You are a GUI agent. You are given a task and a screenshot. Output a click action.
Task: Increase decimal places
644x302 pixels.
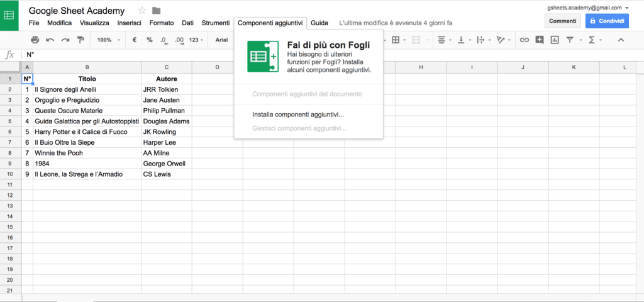point(179,40)
